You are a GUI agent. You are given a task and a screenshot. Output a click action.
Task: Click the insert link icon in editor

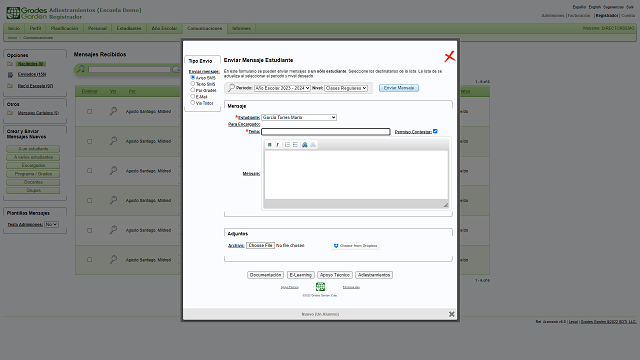(x=304, y=144)
